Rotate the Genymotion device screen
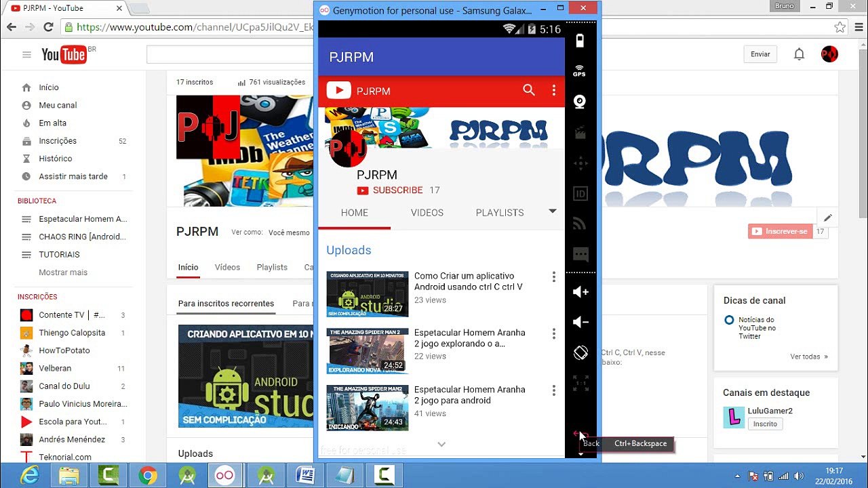868x488 pixels. [580, 353]
